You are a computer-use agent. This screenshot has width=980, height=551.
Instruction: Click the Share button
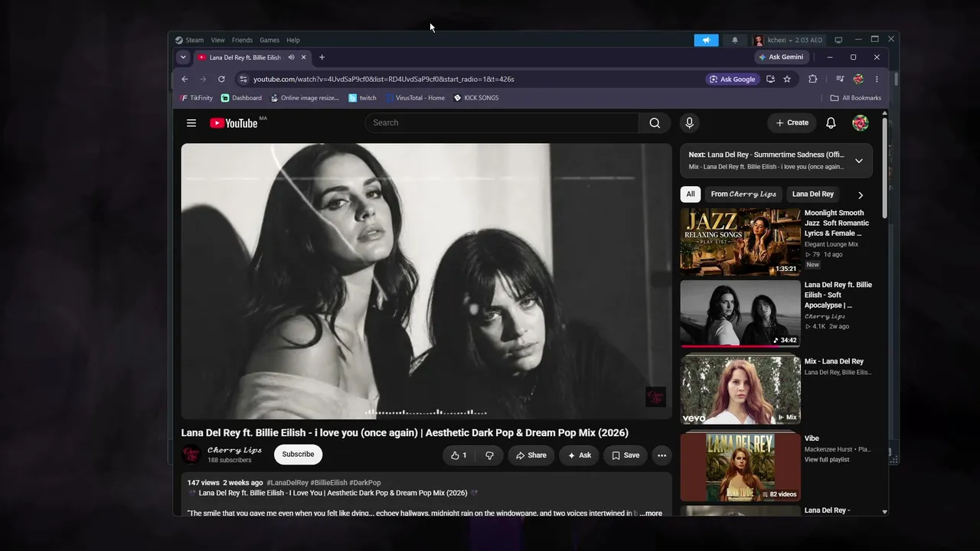[x=531, y=455]
